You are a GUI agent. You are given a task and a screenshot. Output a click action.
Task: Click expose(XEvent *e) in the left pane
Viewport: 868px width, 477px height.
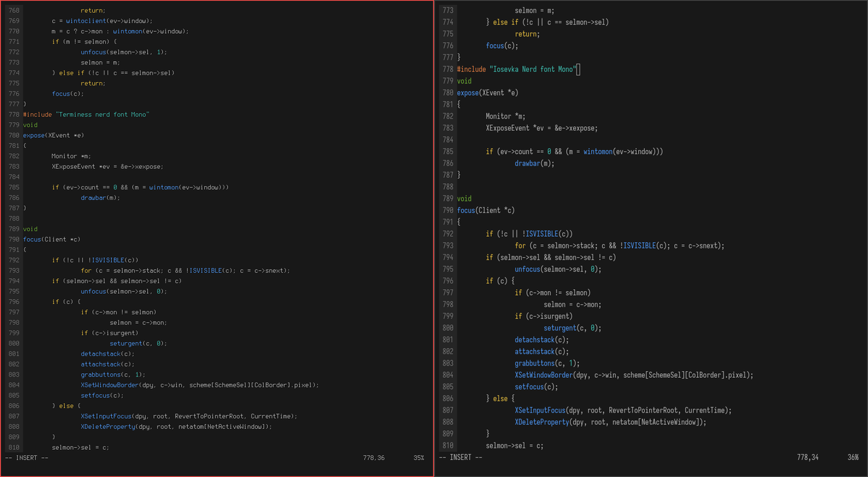click(x=54, y=135)
